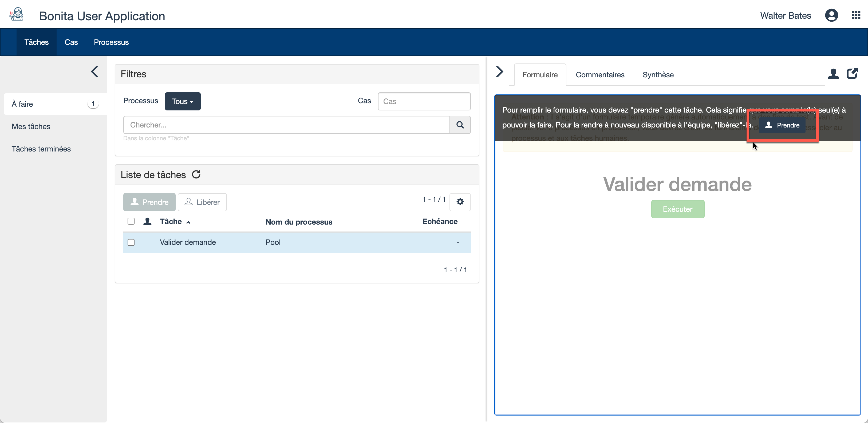Click the green Exécuter button
868x423 pixels.
[x=678, y=209]
